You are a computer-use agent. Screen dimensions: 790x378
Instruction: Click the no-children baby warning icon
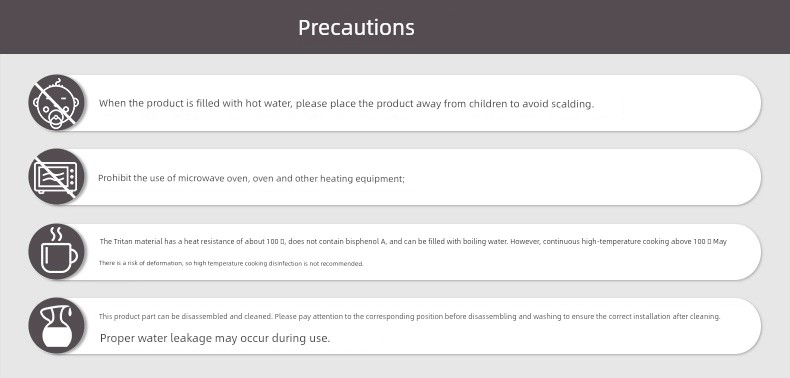(x=56, y=103)
